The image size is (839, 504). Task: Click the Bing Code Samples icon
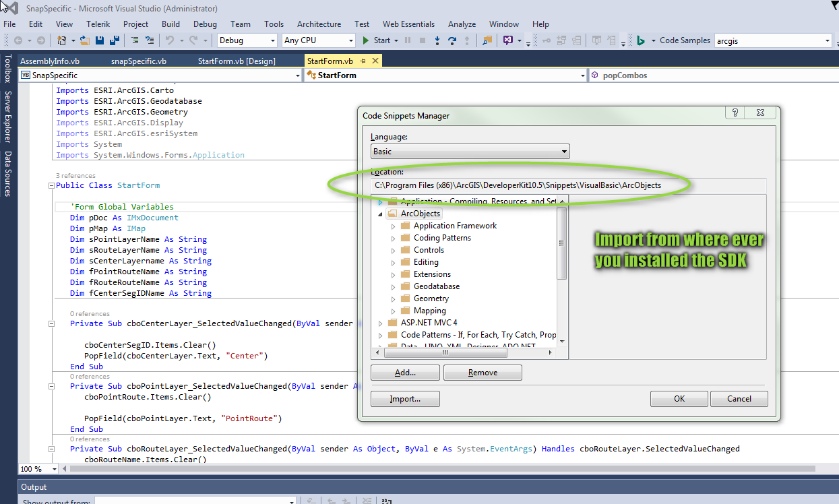click(x=640, y=40)
